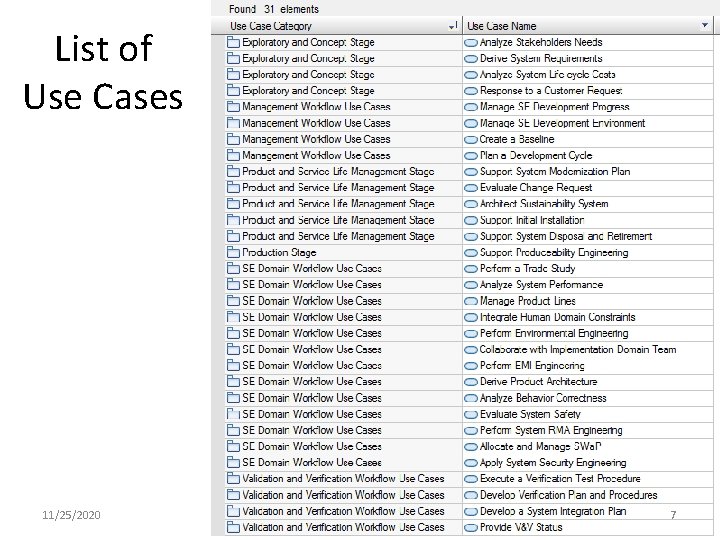The height and width of the screenshot is (540, 720).
Task: Click the package icon in the Analyze System Performance row
Action: pyautogui.click(x=233, y=285)
